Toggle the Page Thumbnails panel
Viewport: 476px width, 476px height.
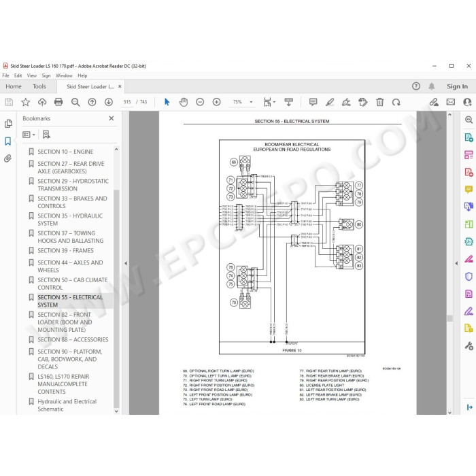[x=8, y=124]
